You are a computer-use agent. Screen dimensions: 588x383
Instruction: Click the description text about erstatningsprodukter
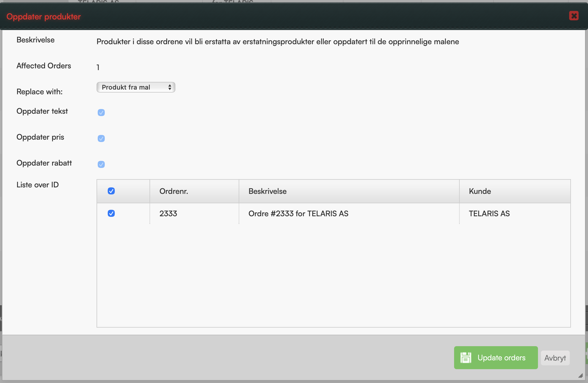point(278,42)
